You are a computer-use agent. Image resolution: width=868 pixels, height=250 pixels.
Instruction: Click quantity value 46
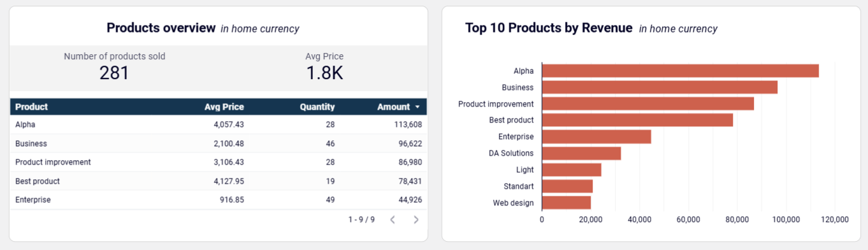coord(330,143)
